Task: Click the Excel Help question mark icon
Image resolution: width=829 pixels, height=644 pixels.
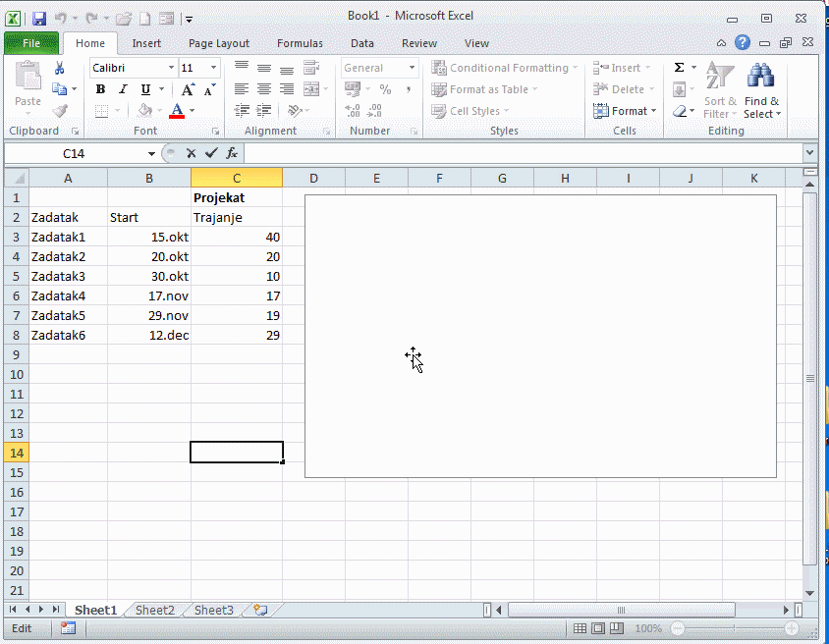Action: [743, 42]
